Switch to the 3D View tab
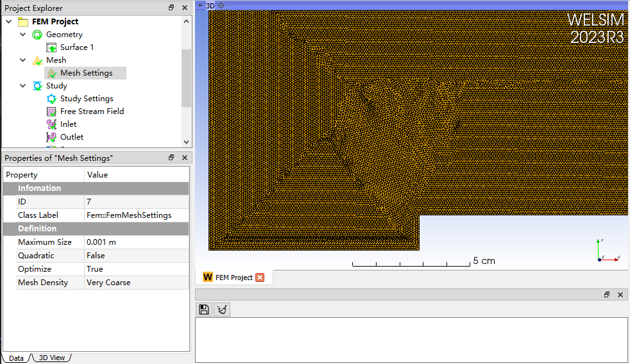The image size is (630, 364). (x=52, y=358)
